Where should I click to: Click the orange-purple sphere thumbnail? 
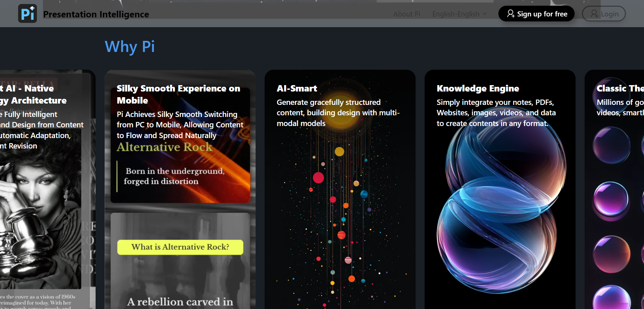coord(611,254)
